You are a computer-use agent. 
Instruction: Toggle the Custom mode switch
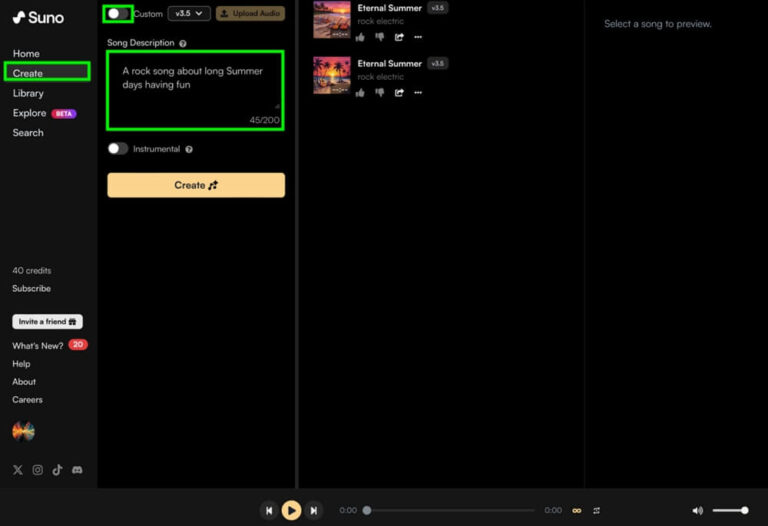coord(118,13)
